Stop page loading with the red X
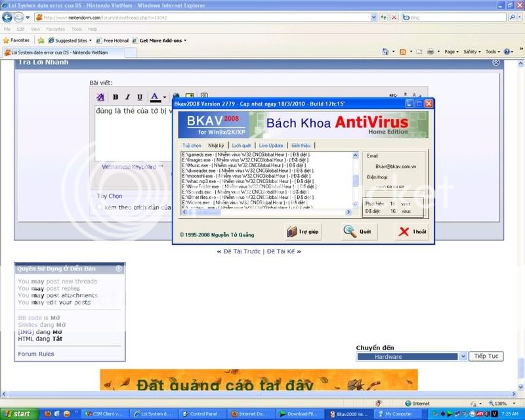This screenshot has width=525, height=420. (394, 18)
